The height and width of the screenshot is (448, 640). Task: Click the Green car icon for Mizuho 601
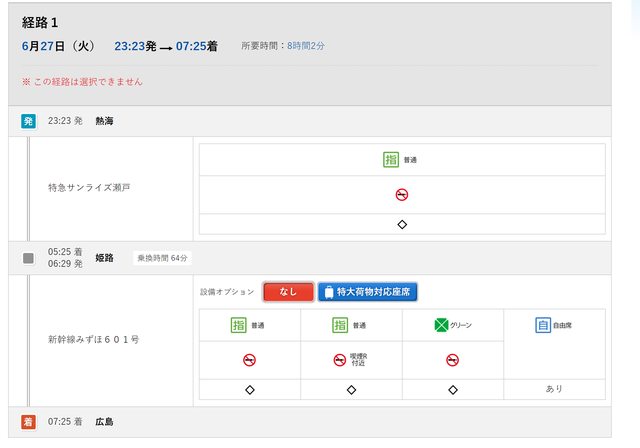pos(442,325)
